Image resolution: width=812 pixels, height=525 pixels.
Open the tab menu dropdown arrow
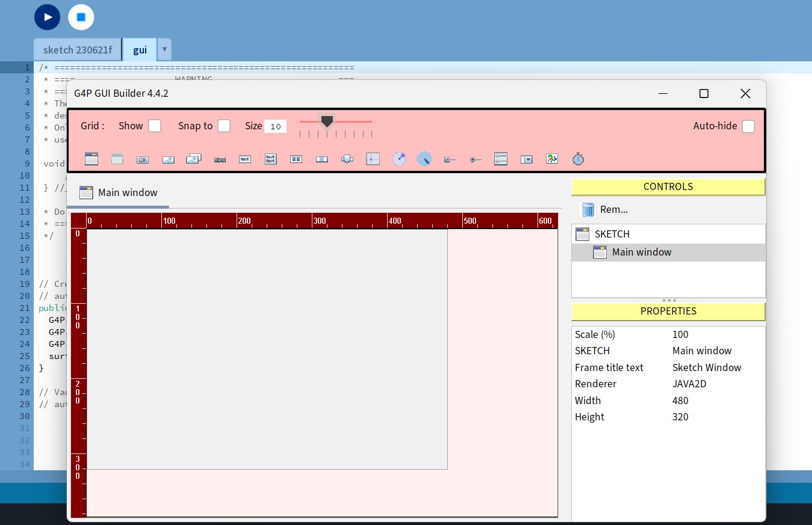pyautogui.click(x=164, y=49)
